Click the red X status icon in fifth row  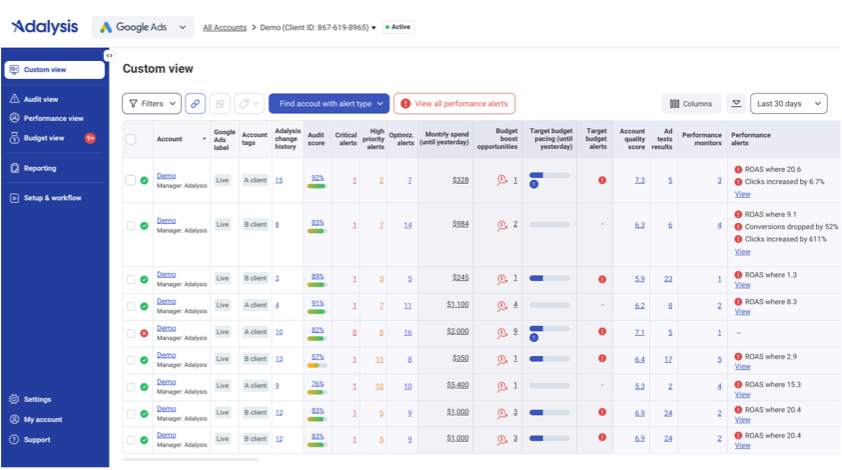144,332
